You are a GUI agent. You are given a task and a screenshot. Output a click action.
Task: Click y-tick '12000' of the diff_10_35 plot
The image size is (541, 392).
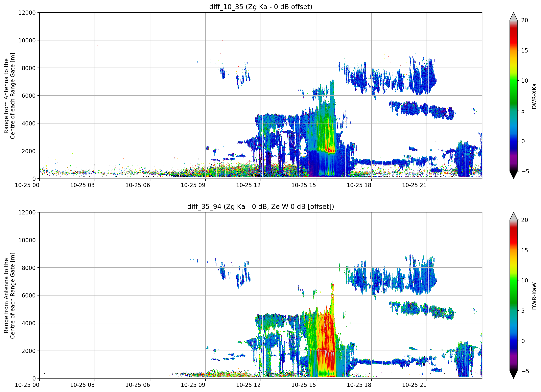pyautogui.click(x=27, y=13)
